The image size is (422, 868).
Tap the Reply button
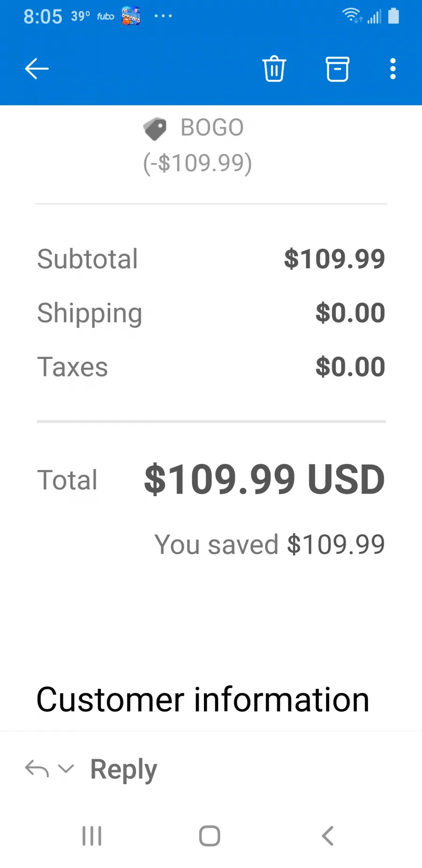pyautogui.click(x=123, y=769)
